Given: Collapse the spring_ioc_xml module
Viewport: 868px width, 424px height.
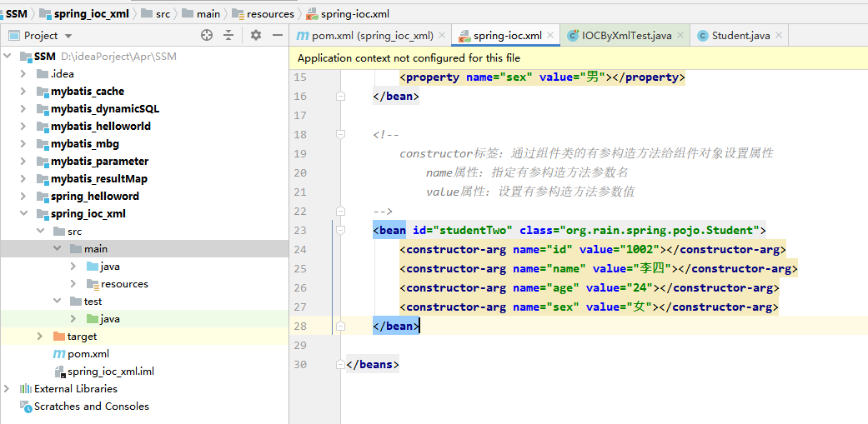Looking at the screenshot, I should coord(23,214).
